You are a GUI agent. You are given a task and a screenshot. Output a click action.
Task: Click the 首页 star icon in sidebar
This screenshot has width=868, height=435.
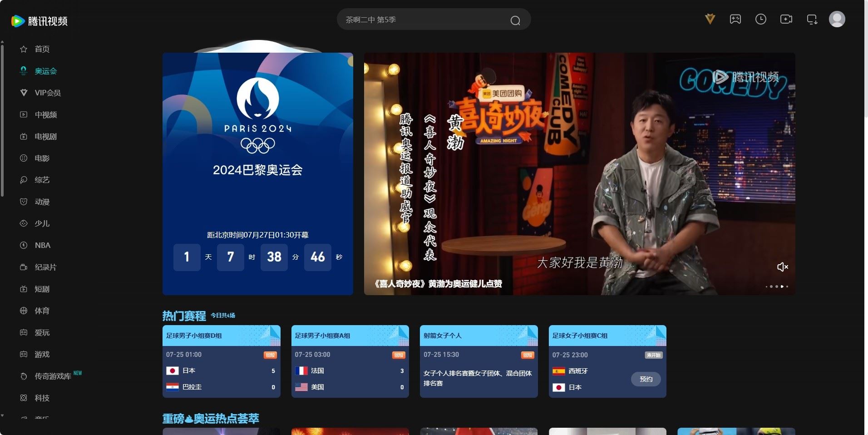(x=24, y=49)
